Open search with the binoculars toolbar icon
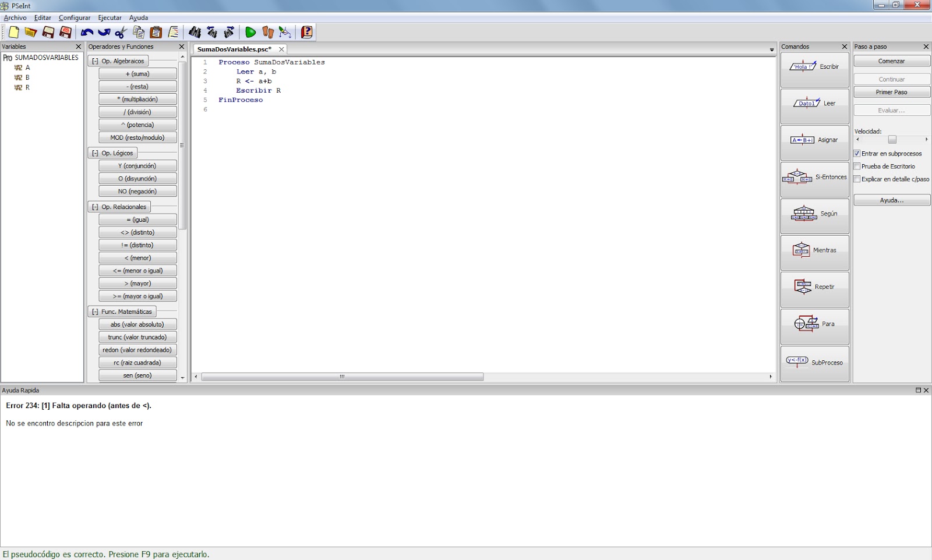This screenshot has height=560, width=932. (195, 32)
